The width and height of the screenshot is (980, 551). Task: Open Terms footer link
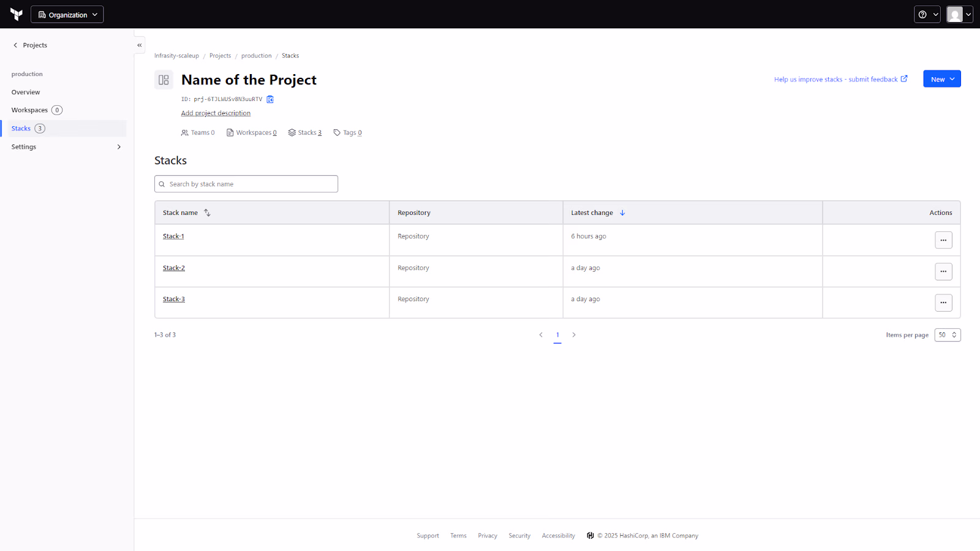tap(458, 536)
